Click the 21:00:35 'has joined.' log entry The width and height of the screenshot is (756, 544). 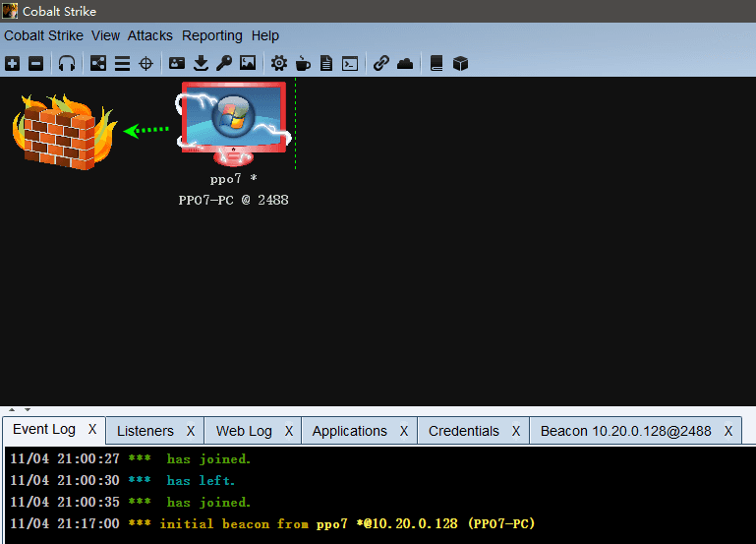point(130,502)
